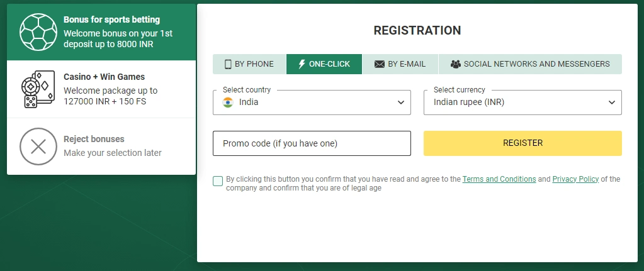Tick the terms agreement checkbox
Screen dimensions: 644x271
pos(218,181)
